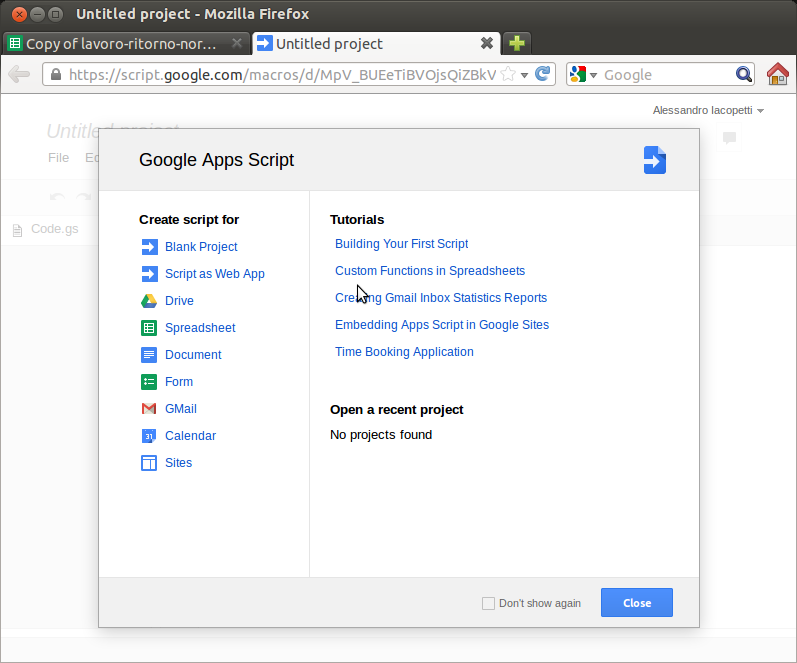Click the Apps Script logo in dialog header
The image size is (797, 663).
click(655, 160)
